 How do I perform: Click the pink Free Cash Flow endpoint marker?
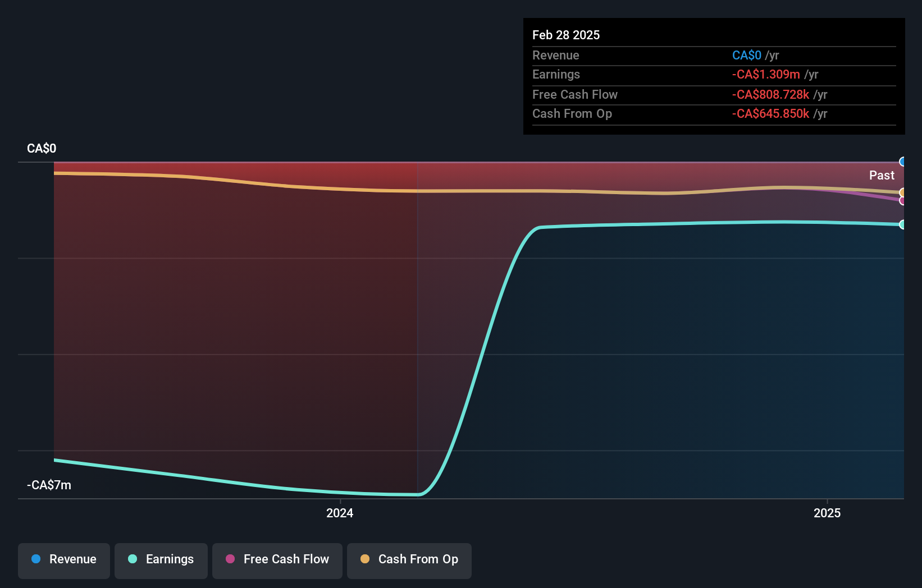[x=902, y=200]
